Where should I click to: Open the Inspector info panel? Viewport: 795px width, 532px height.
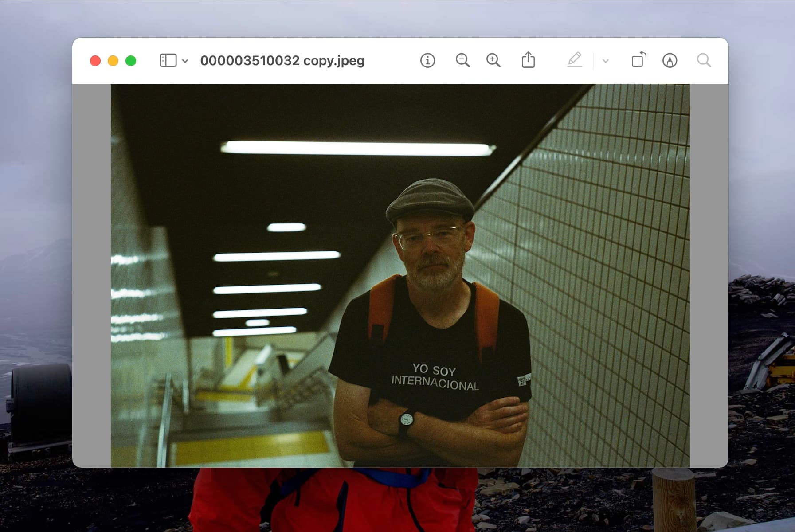pyautogui.click(x=427, y=60)
